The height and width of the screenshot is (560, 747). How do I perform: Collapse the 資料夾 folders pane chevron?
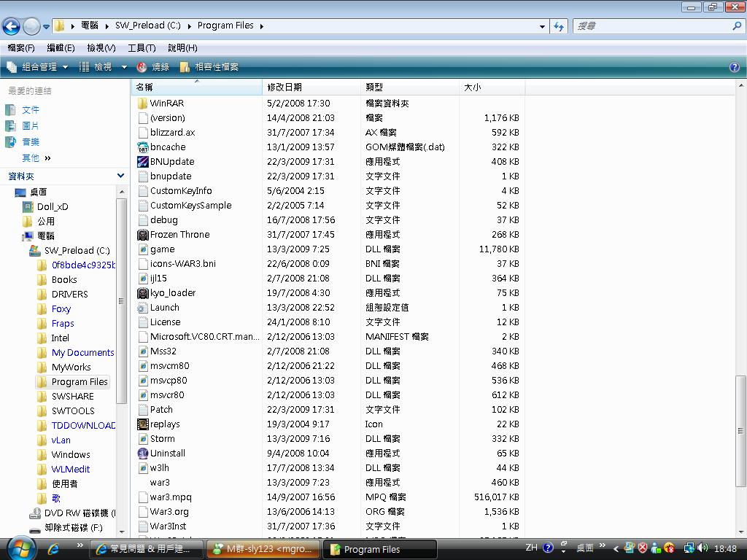(x=120, y=176)
